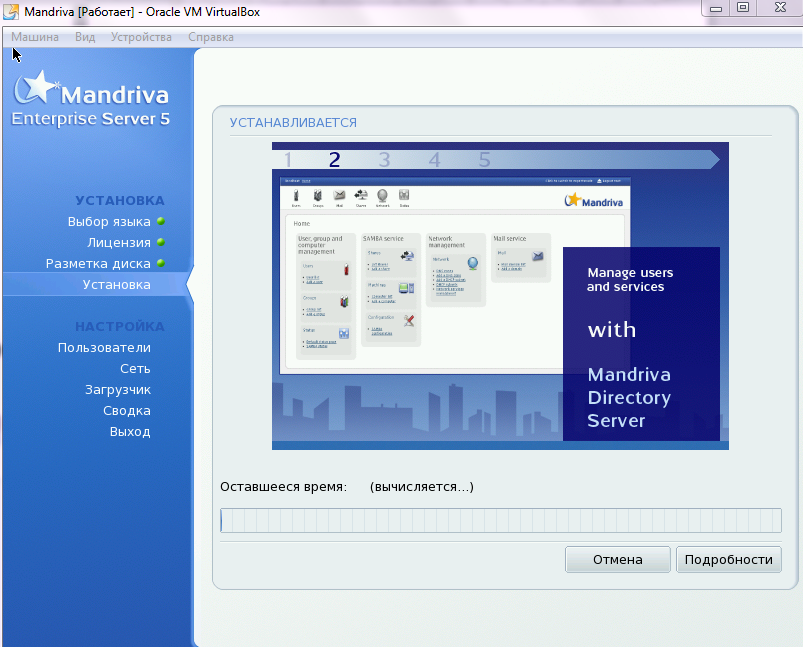Image resolution: width=803 pixels, height=647 pixels.
Task: Click the Оставшееся время label
Action: [x=283, y=487]
